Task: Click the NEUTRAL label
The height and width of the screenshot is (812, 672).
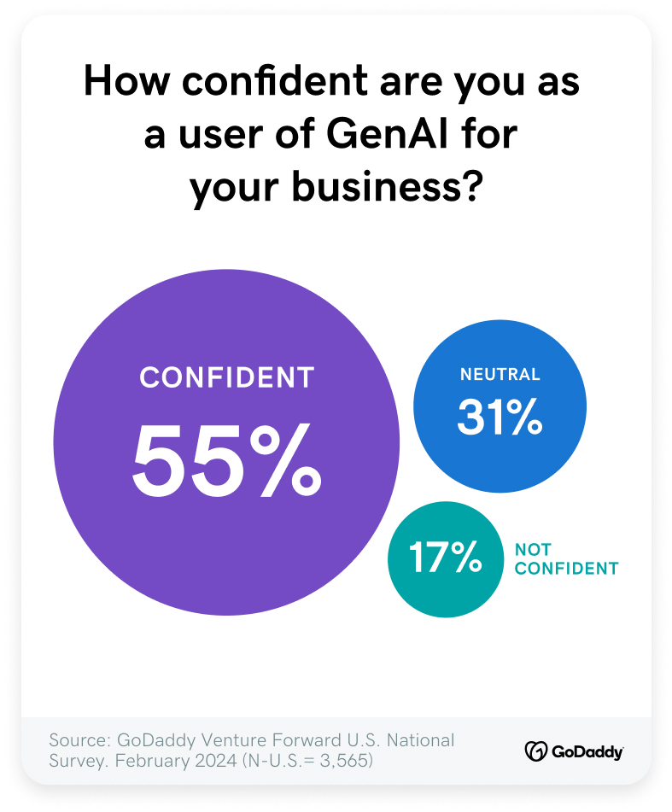Action: point(500,374)
